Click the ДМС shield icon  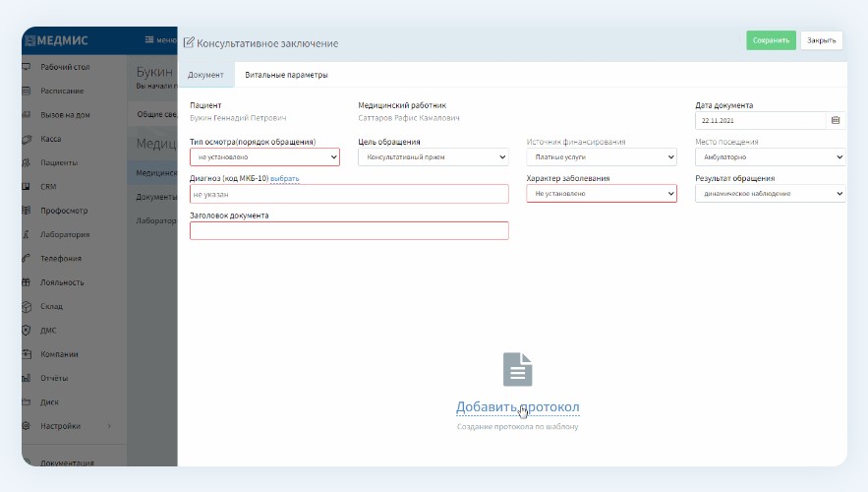[26, 330]
